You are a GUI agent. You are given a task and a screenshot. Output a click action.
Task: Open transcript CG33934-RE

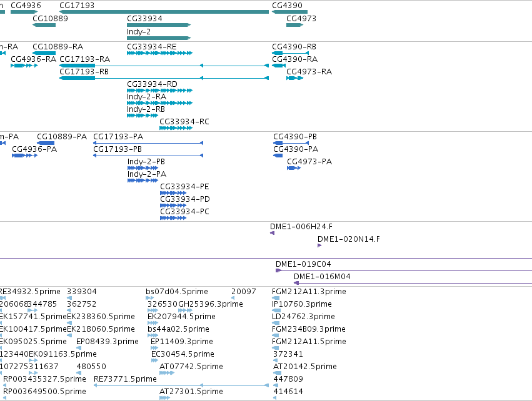[x=152, y=47]
